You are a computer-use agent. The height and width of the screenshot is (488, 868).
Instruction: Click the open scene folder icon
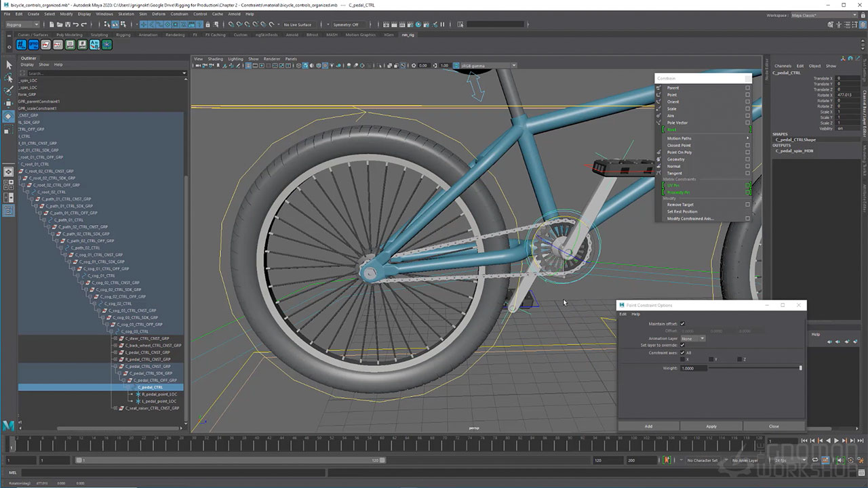[x=61, y=24]
